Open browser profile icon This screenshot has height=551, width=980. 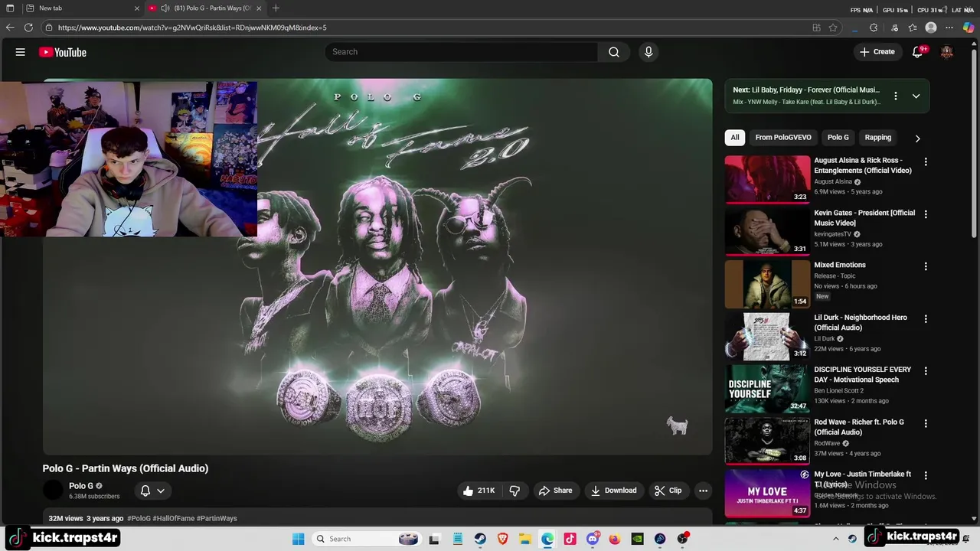[931, 28]
